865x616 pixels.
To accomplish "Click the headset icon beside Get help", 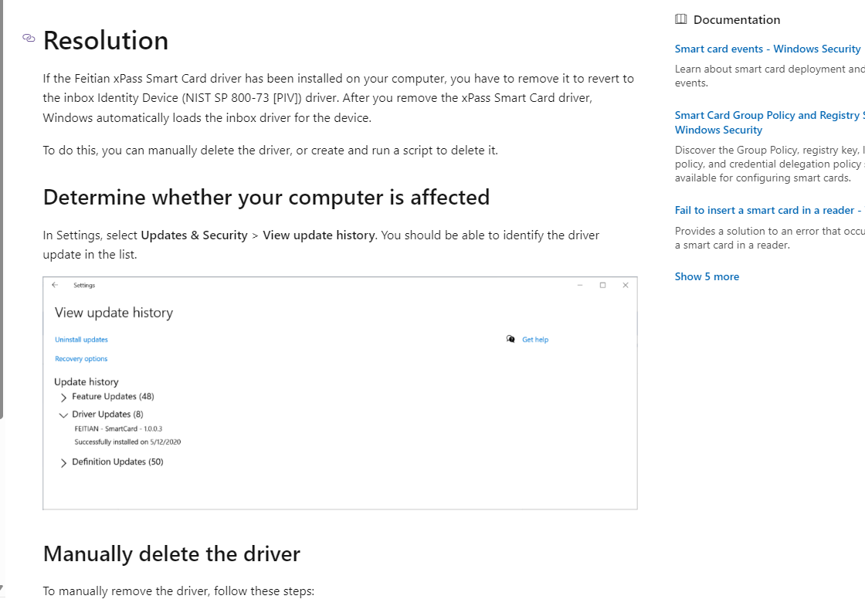I will pyautogui.click(x=511, y=339).
